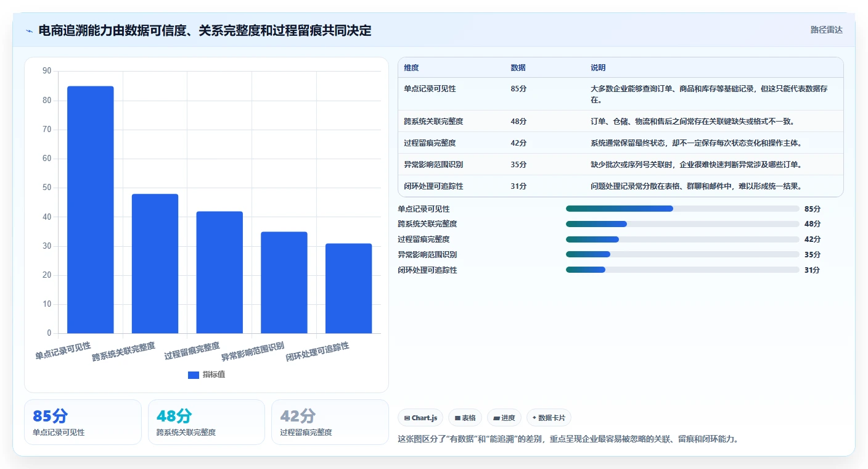Select the 数据卡片 chip
Screen dimensions: 868x469
[x=549, y=418]
